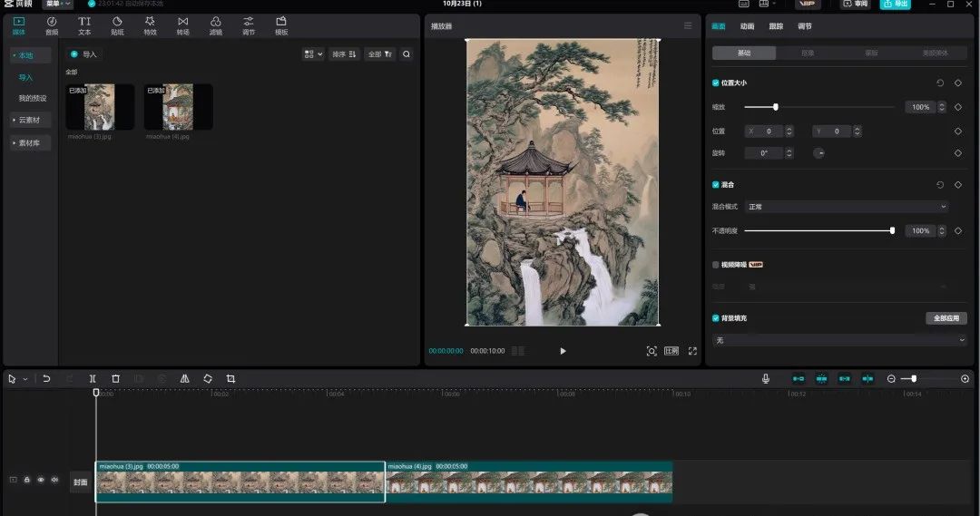The height and width of the screenshot is (516, 980).
Task: Open the 比例 aspect ratio button
Action: click(671, 351)
